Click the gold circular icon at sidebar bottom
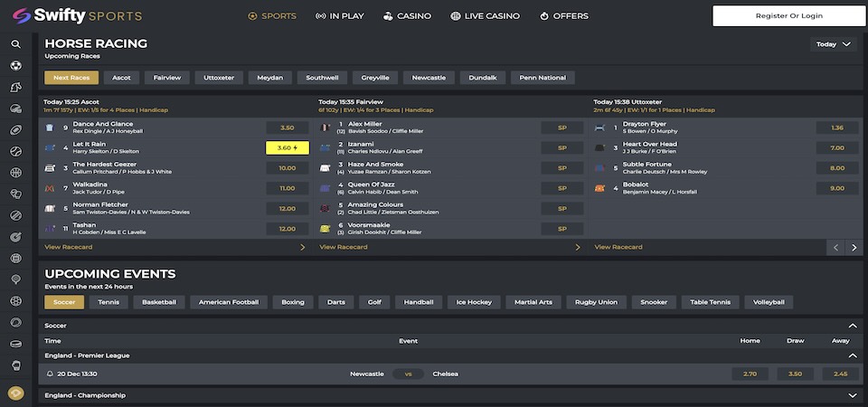 pyautogui.click(x=16, y=393)
